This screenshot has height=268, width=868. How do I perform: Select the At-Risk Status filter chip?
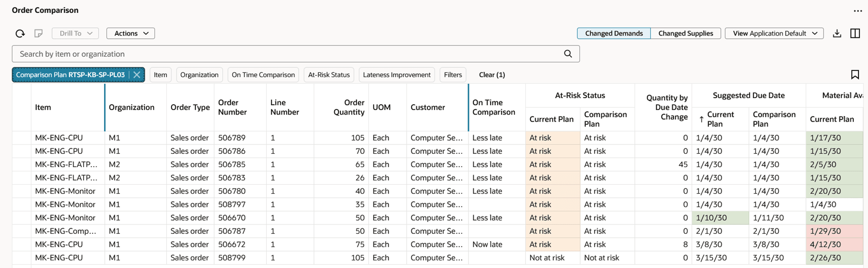click(329, 75)
